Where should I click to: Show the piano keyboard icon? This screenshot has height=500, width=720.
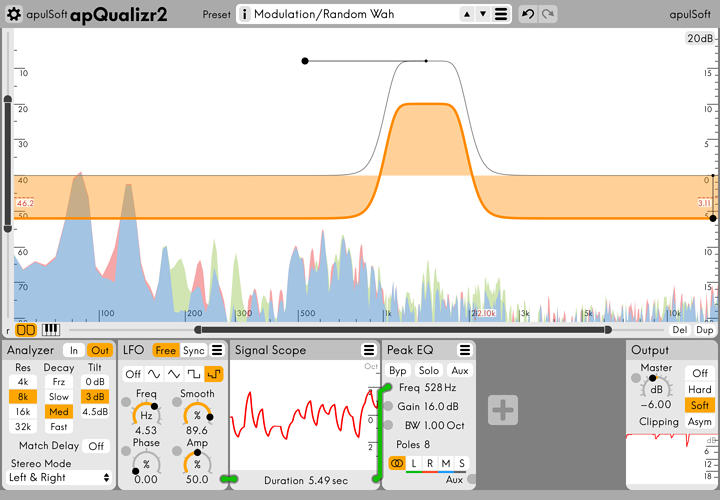(x=51, y=330)
